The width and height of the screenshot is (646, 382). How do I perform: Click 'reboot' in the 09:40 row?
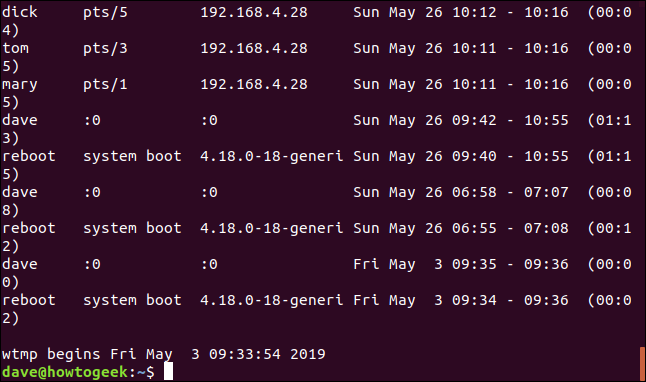[29, 156]
